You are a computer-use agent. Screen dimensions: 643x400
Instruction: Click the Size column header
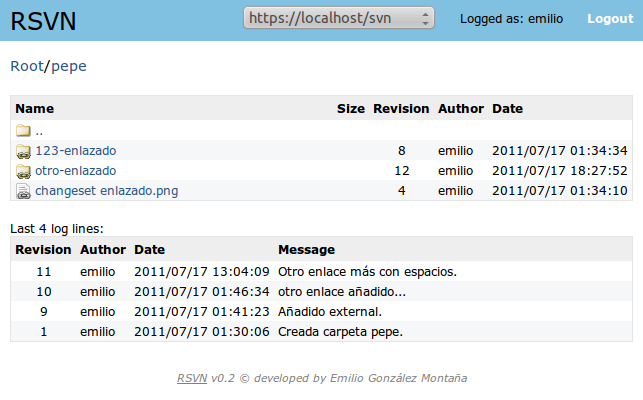point(351,109)
